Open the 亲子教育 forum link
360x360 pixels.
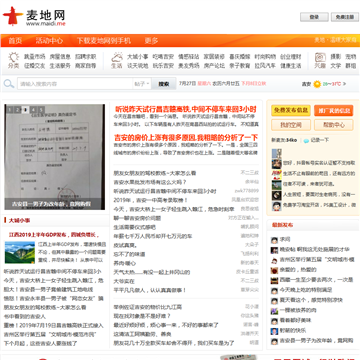240,66
